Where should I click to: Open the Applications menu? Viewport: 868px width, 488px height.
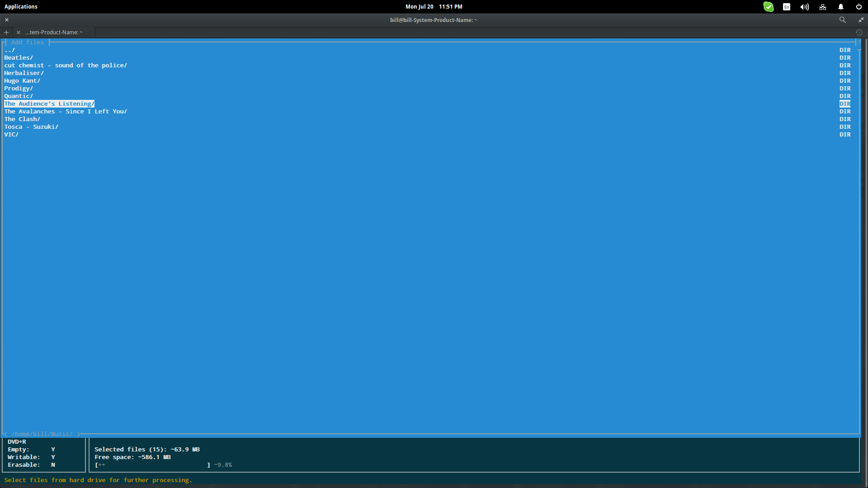(21, 7)
